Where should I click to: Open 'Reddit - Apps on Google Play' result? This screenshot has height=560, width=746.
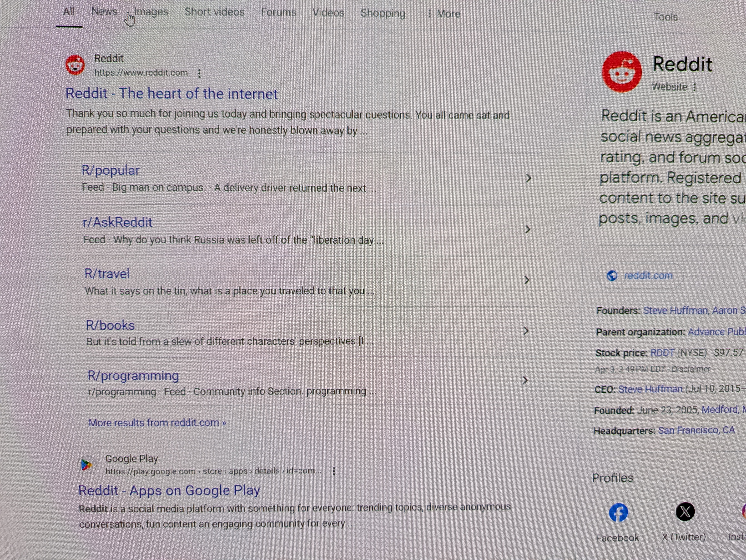pos(169,490)
